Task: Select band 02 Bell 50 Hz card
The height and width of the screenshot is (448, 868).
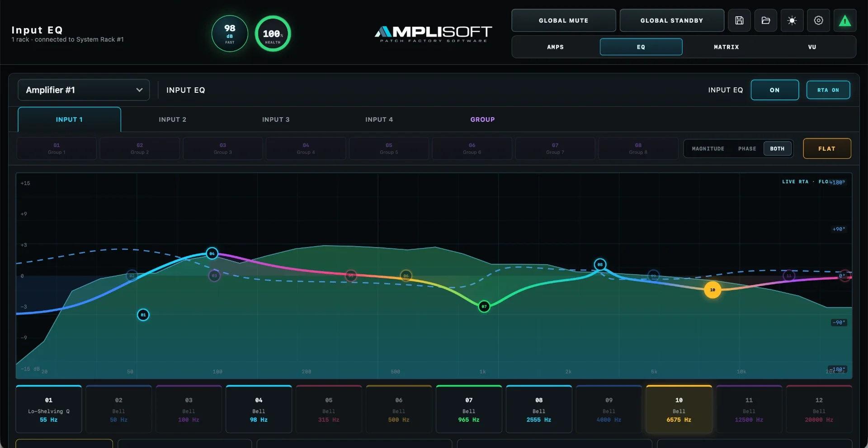Action: pyautogui.click(x=119, y=409)
